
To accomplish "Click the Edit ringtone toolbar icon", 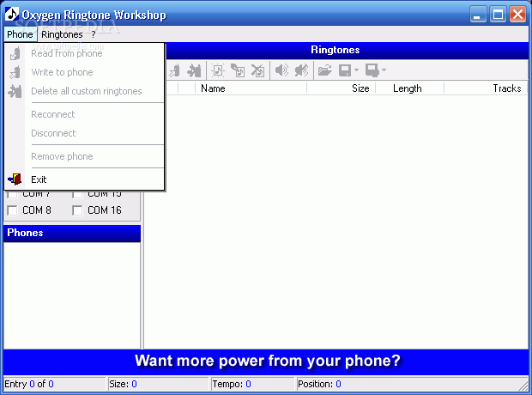I will [238, 70].
